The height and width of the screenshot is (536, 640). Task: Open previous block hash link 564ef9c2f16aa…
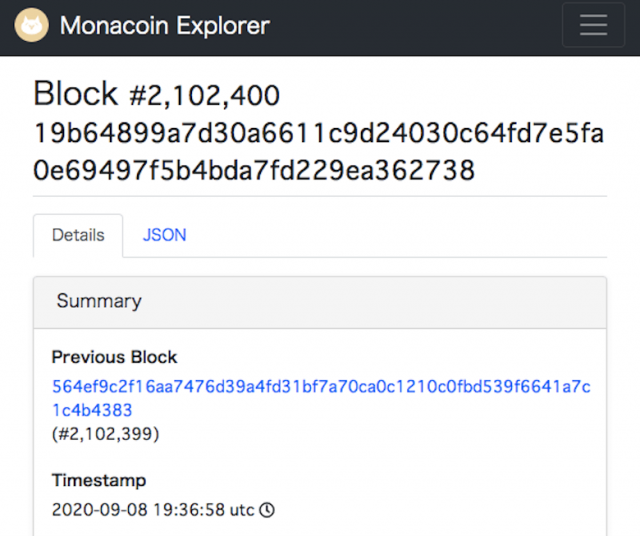pos(320,386)
